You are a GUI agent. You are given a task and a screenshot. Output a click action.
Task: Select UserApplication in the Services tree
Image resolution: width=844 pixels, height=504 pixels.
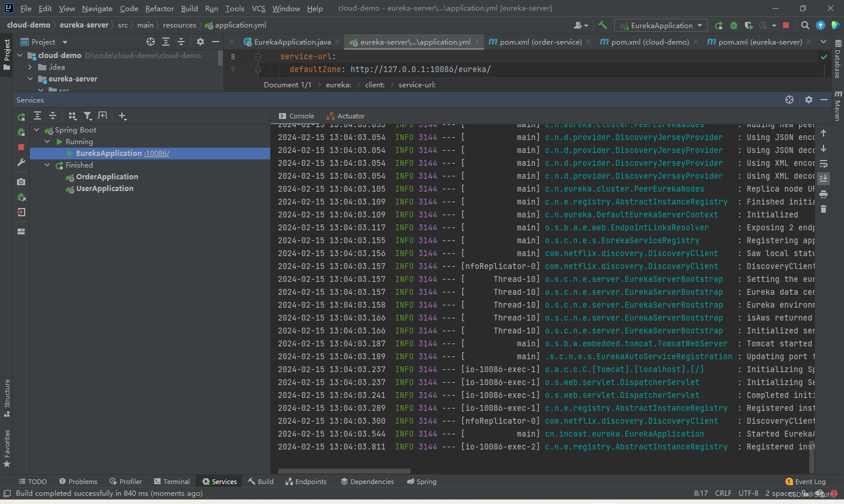(104, 189)
